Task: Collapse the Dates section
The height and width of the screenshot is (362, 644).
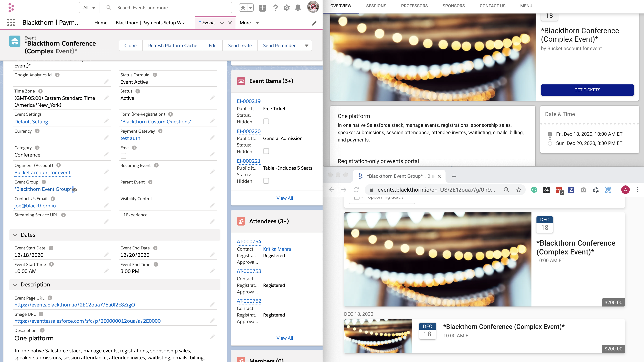Action: (x=15, y=235)
